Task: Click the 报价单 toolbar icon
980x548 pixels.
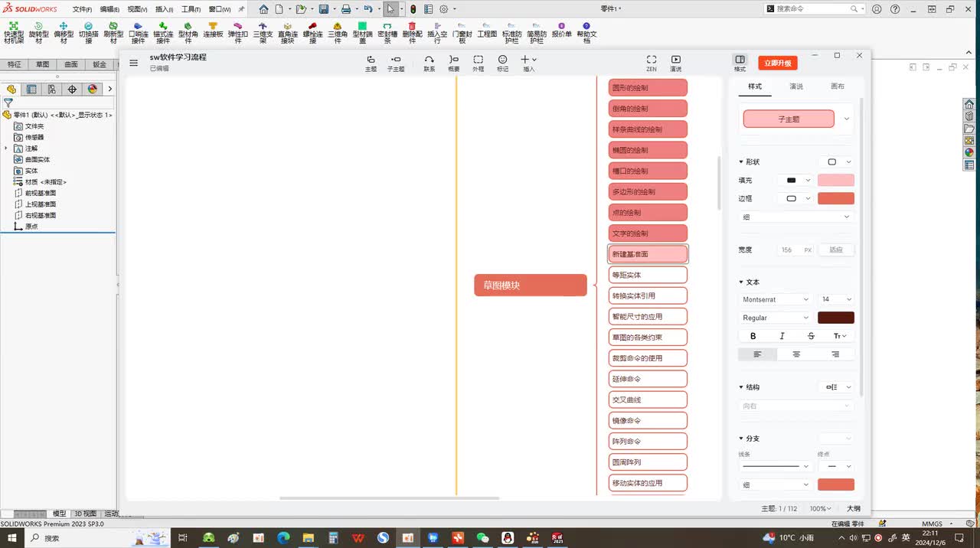Action: [x=562, y=30]
